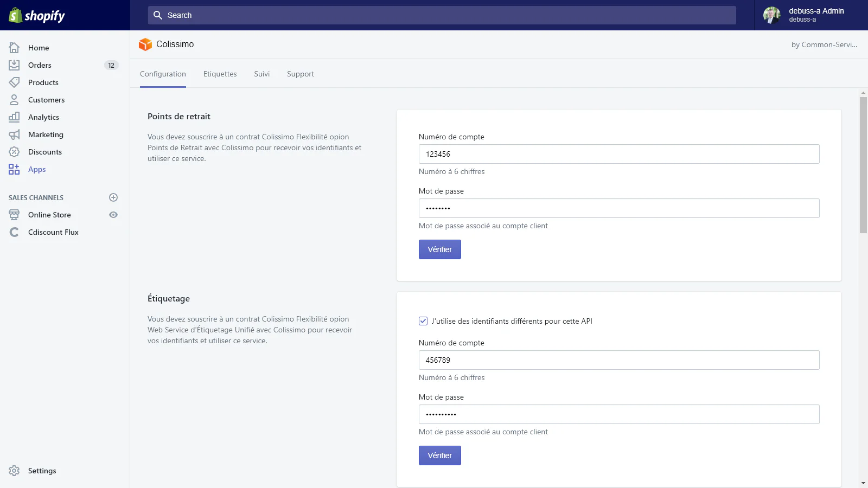The height and width of the screenshot is (488, 868).
Task: Click the Étiquetage heading
Action: click(169, 298)
